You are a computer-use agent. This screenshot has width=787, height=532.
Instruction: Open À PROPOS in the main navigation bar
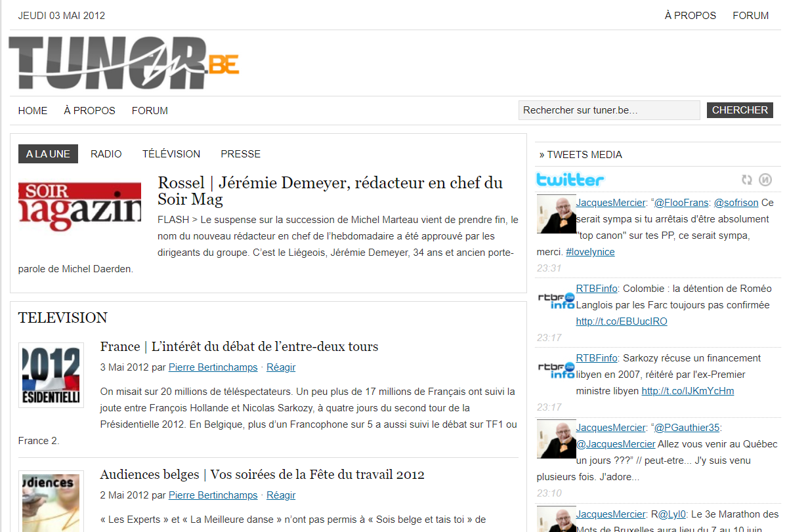coord(89,111)
